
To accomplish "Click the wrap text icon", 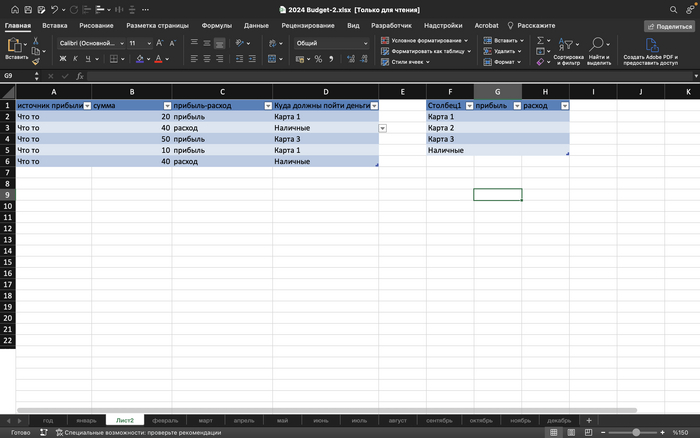I will tap(272, 43).
